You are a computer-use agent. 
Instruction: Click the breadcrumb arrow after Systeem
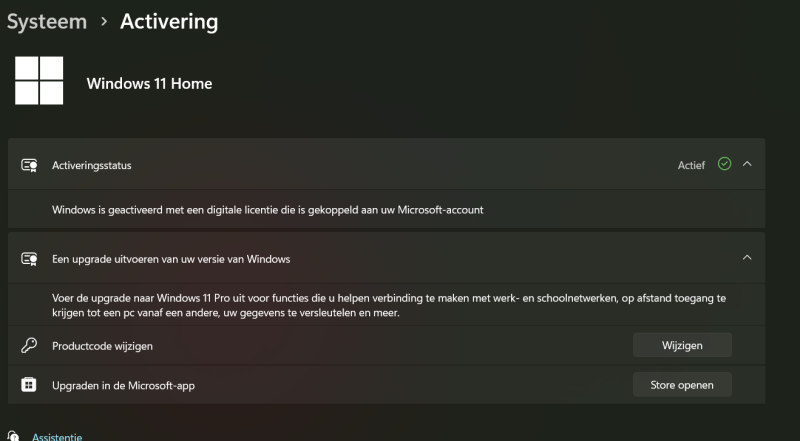[104, 21]
